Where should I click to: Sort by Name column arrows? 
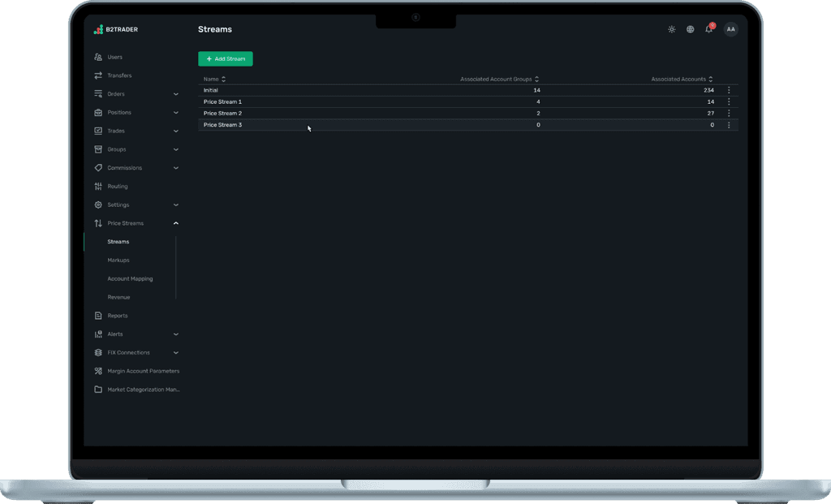(x=224, y=79)
